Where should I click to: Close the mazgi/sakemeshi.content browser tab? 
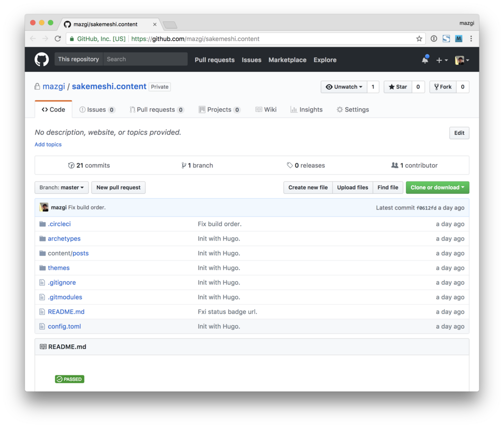pos(155,25)
